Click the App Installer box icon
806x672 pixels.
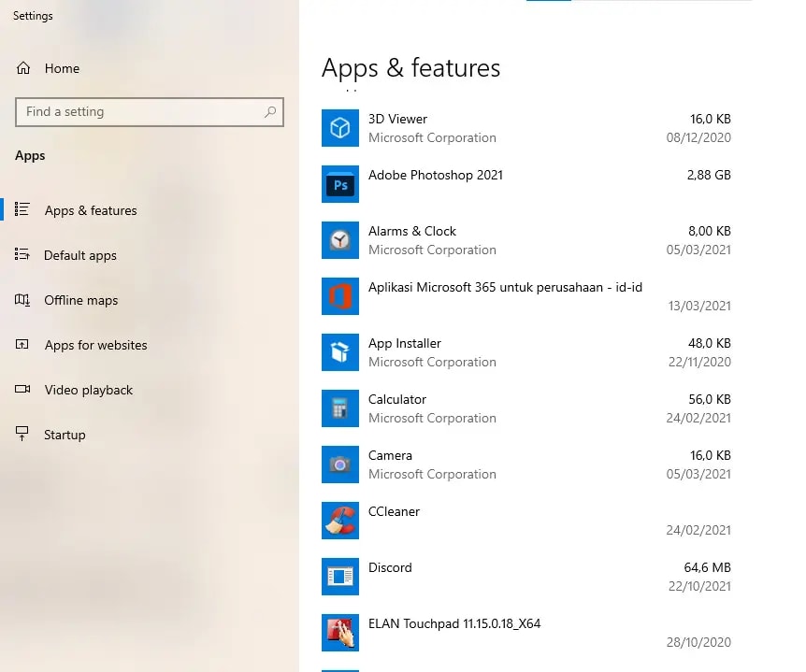(340, 352)
